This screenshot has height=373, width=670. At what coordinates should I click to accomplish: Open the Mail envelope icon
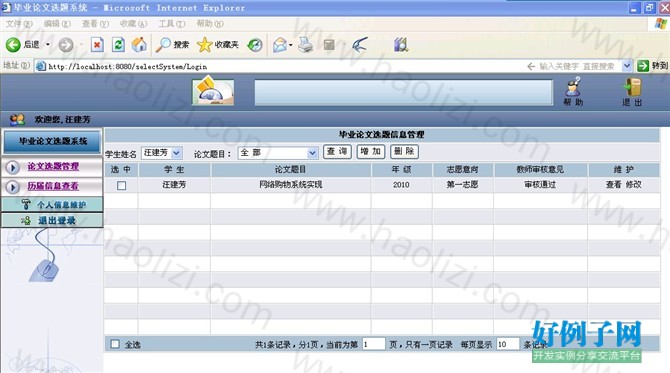[x=280, y=44]
